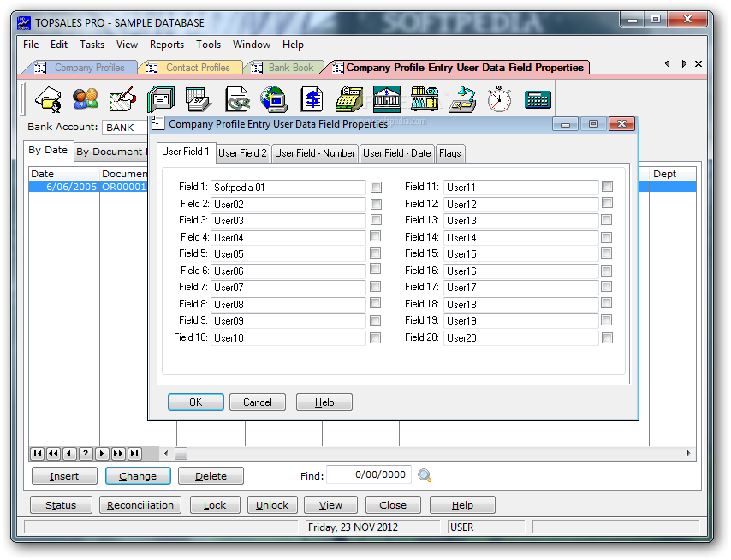Click the horizontal scrollbar thumb in Bank Book
The image size is (731, 560).
[x=181, y=453]
